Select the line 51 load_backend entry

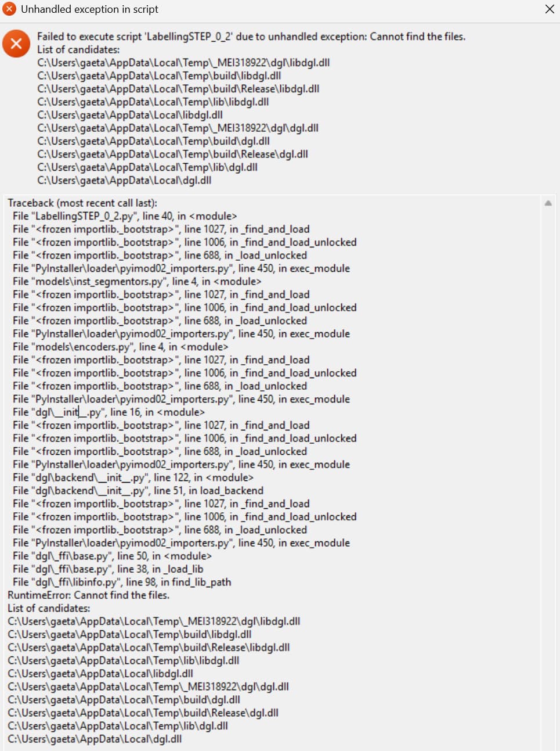click(x=138, y=491)
